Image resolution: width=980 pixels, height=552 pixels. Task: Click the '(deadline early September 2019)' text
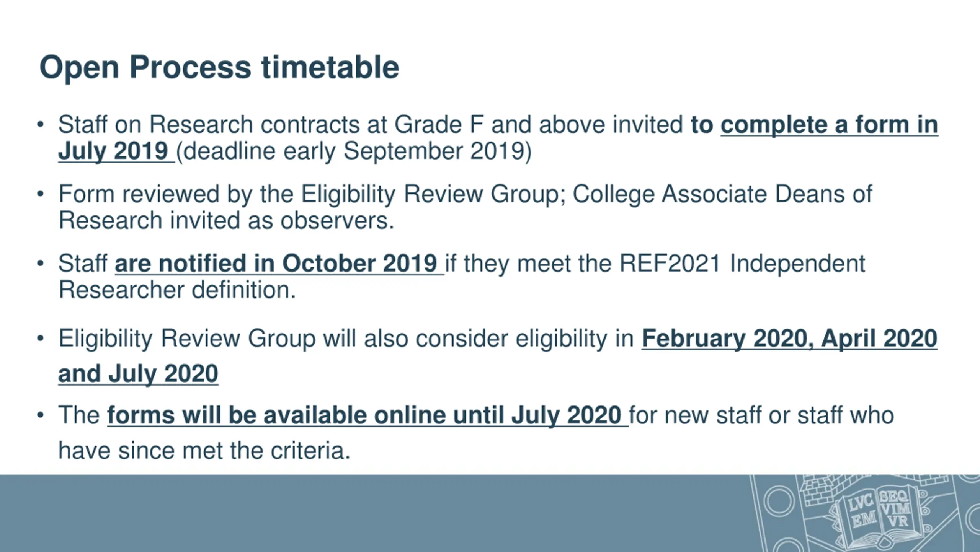354,151
